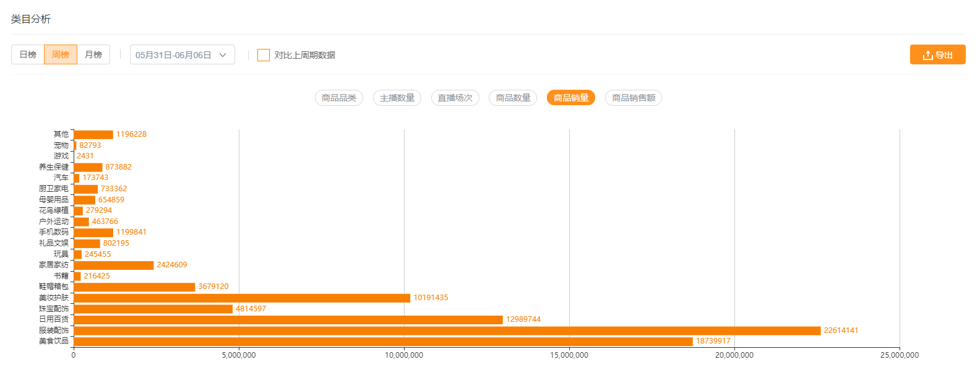Click the 母婴用品 axis label
The image size is (980, 380).
tap(54, 200)
